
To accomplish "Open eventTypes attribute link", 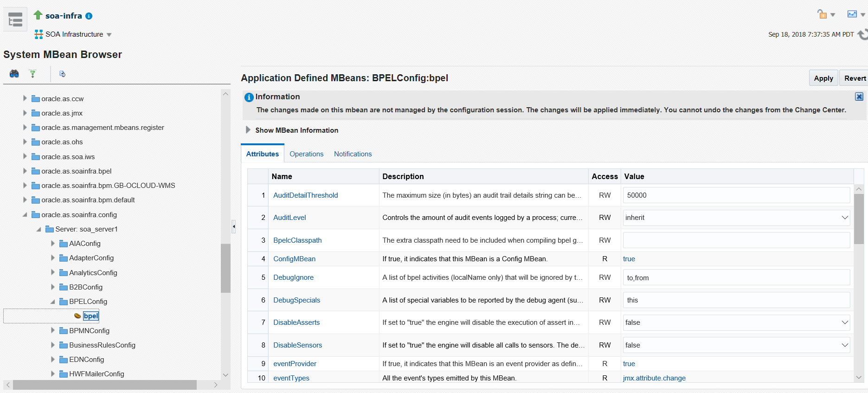I will [x=291, y=378].
